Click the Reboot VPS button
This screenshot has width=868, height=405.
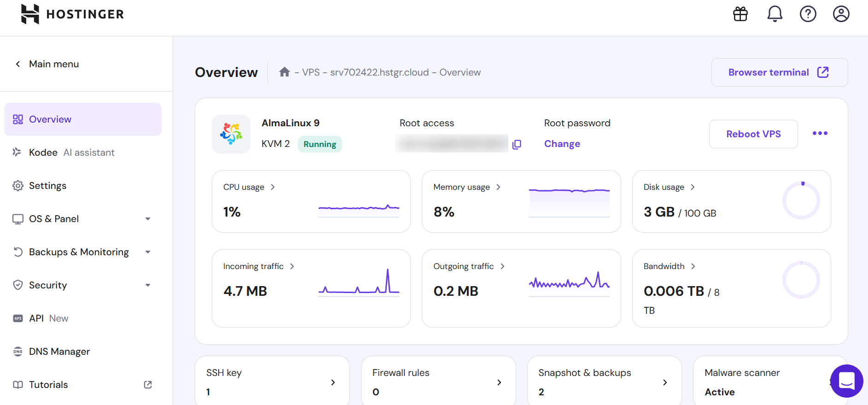click(x=753, y=134)
